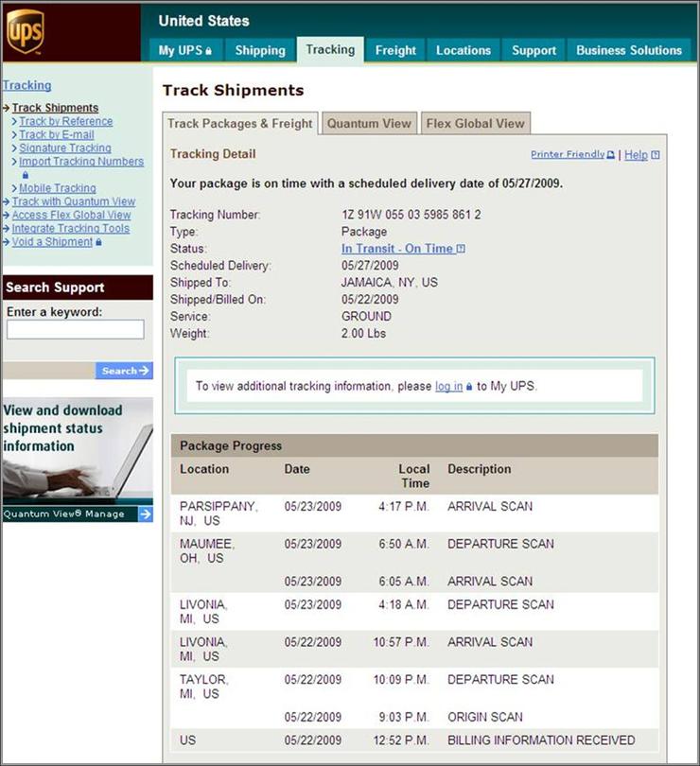Click PARSIPPANY, NJ, US location row
The height and width of the screenshot is (766, 700).
click(414, 514)
